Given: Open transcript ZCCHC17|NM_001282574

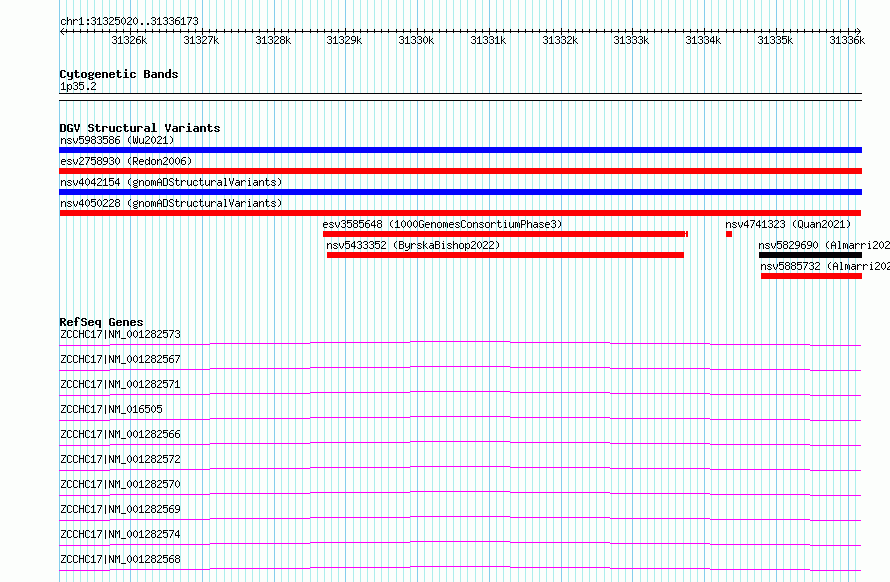Looking at the screenshot, I should click(120, 534).
